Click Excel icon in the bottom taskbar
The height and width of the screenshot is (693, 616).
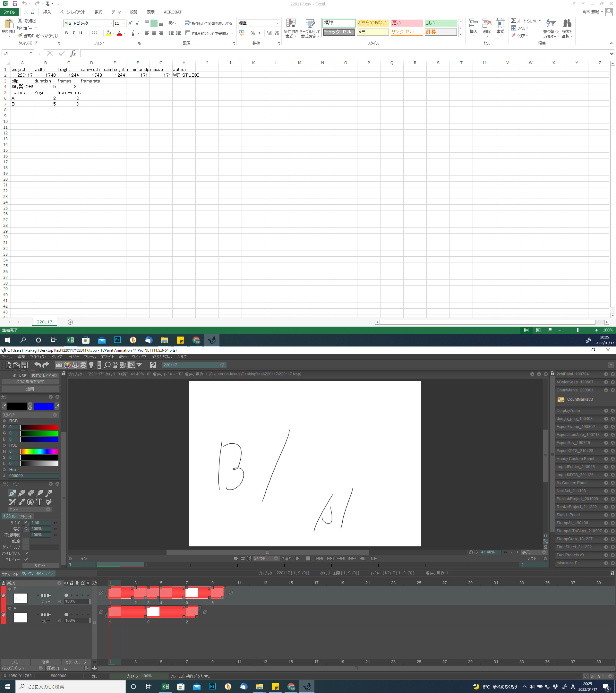(x=165, y=687)
